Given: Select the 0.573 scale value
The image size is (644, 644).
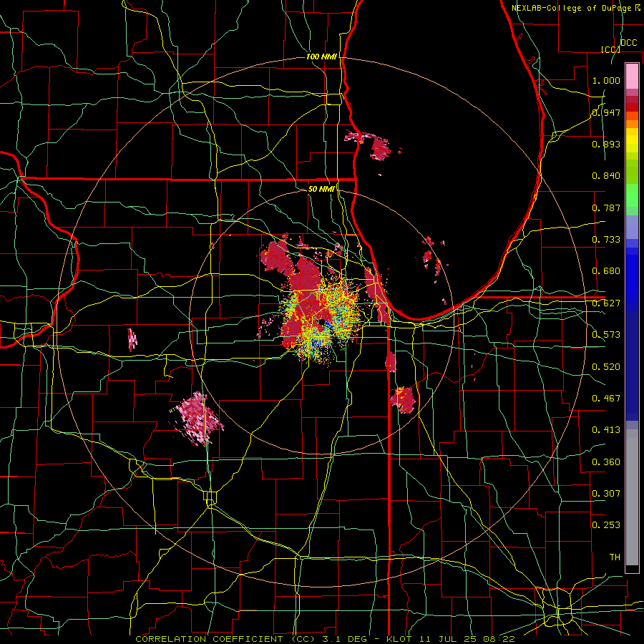Looking at the screenshot, I should point(606,335).
